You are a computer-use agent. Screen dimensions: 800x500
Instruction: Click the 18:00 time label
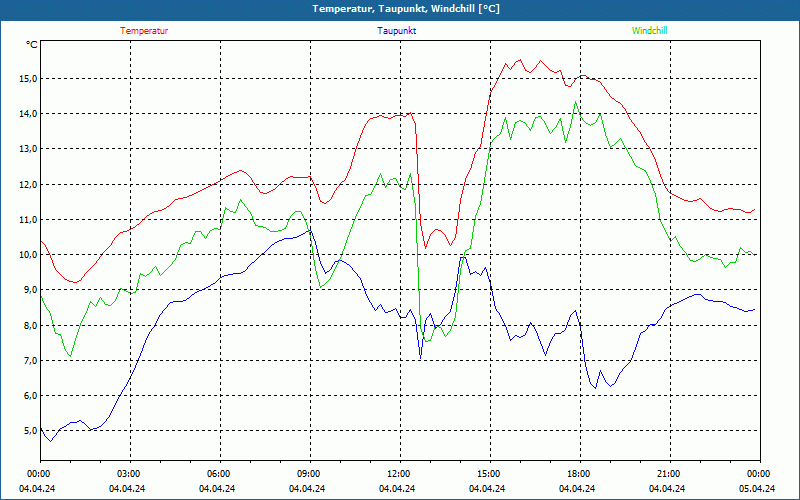click(x=578, y=474)
